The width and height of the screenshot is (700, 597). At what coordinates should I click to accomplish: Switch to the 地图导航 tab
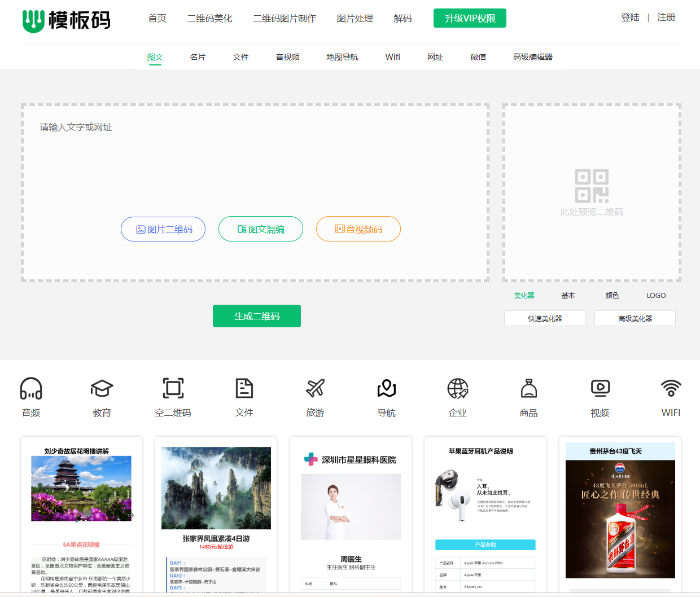pos(343,57)
